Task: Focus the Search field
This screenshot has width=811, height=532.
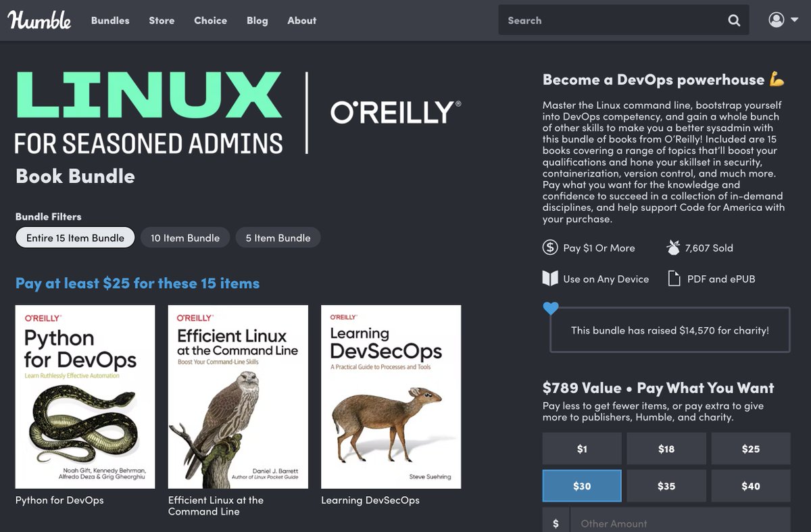Action: point(612,20)
